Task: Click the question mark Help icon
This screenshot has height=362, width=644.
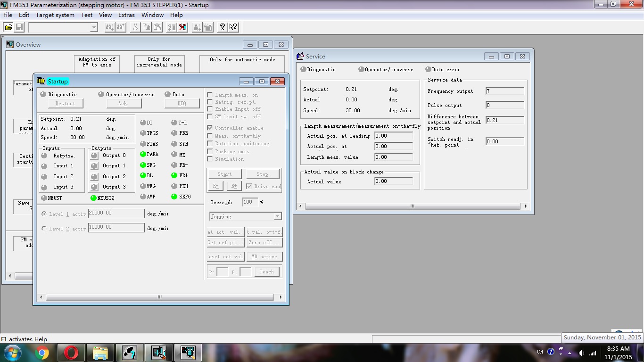Action: pyautogui.click(x=223, y=27)
